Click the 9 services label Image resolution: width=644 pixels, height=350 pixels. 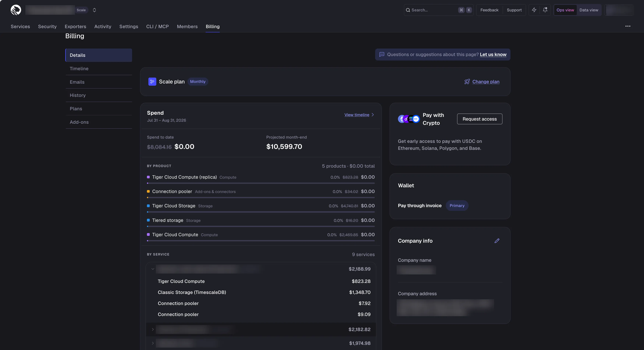pyautogui.click(x=363, y=254)
